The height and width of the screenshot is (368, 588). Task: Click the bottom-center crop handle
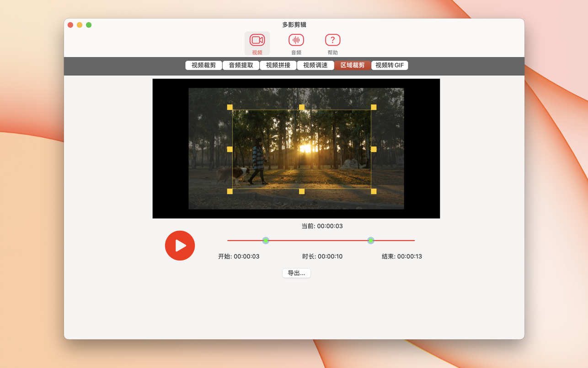click(302, 191)
